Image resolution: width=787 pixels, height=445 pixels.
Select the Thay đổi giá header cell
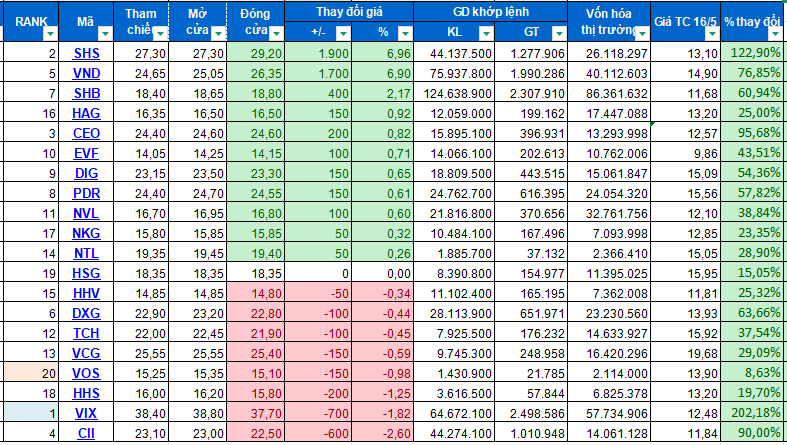(x=349, y=12)
